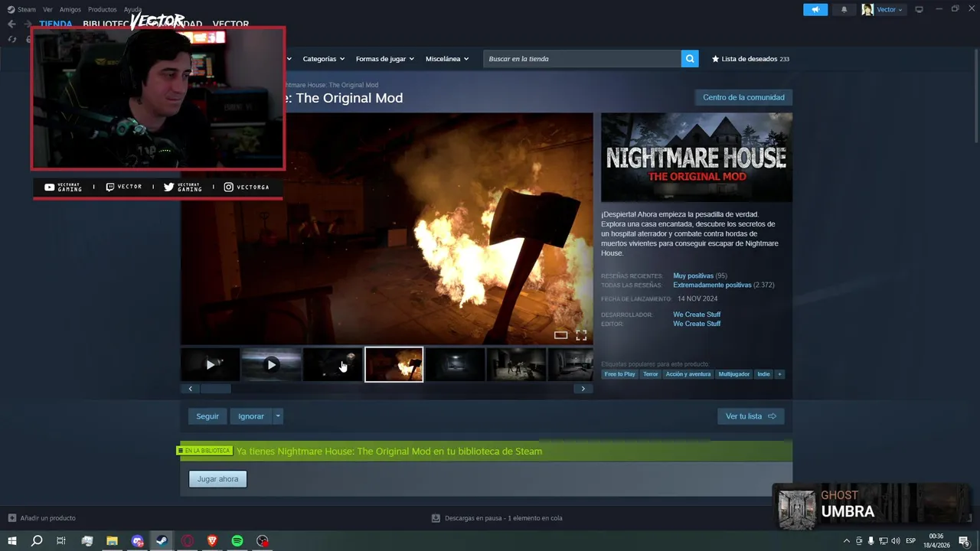Click the Nightmare House header capsule image
This screenshot has width=980, height=551.
tap(697, 158)
